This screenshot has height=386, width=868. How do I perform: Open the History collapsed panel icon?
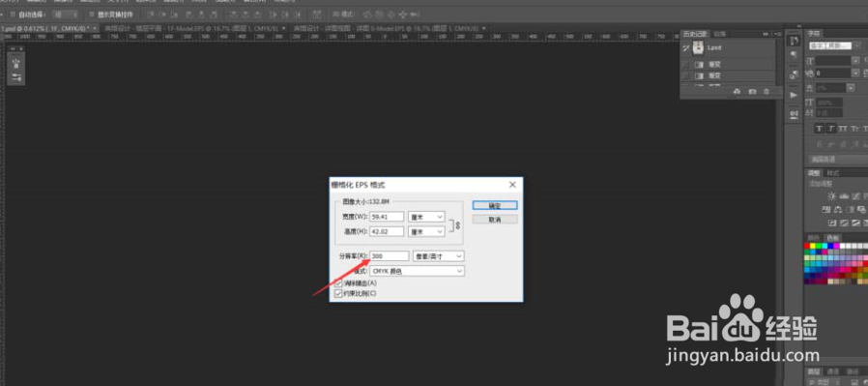[x=794, y=41]
